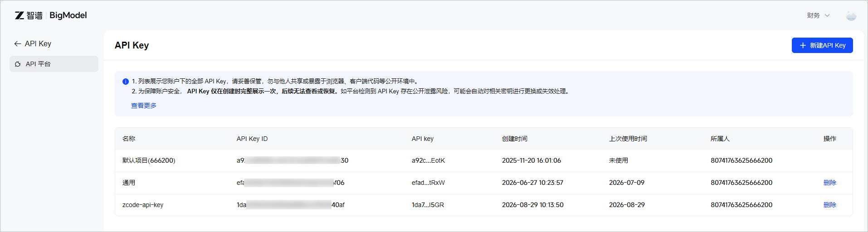The width and height of the screenshot is (868, 232).
Task: Click the blurred key ID ending in f06
Action: (x=291, y=183)
